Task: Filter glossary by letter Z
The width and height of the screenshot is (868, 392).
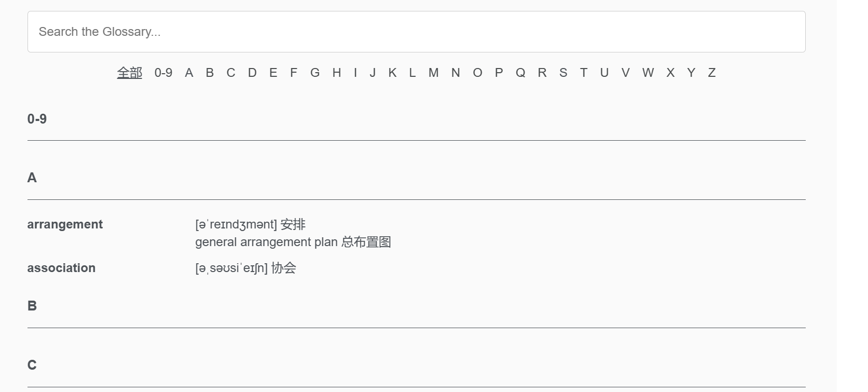Action: (x=712, y=73)
